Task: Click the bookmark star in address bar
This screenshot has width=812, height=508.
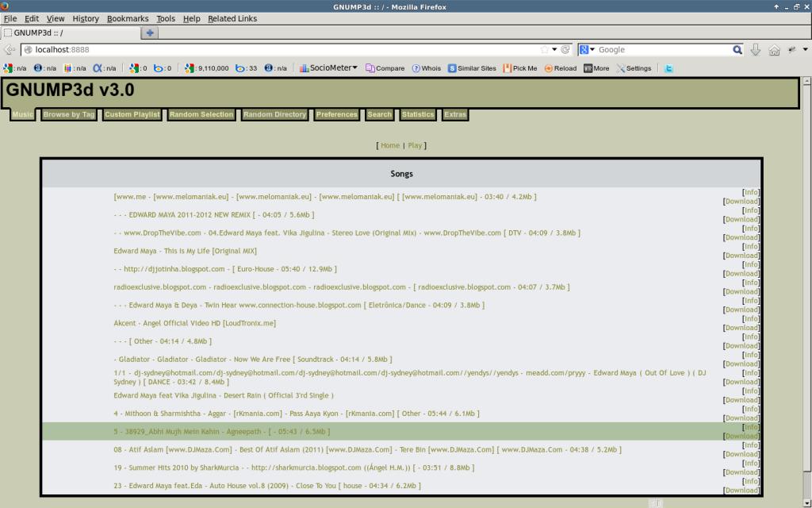Action: (544, 50)
